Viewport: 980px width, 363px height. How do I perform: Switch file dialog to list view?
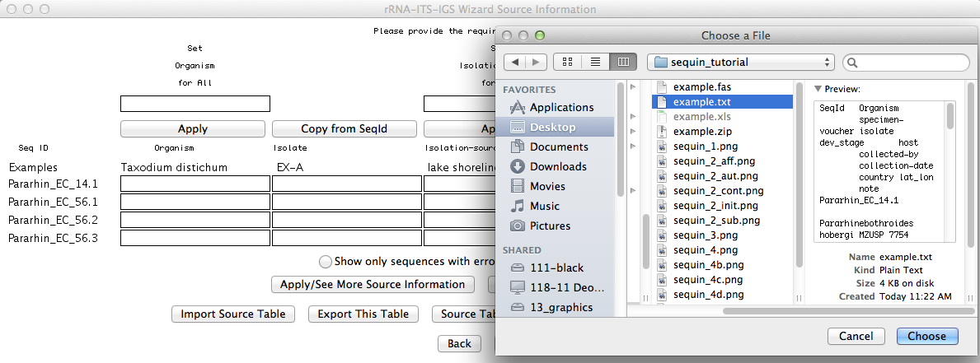coord(595,62)
